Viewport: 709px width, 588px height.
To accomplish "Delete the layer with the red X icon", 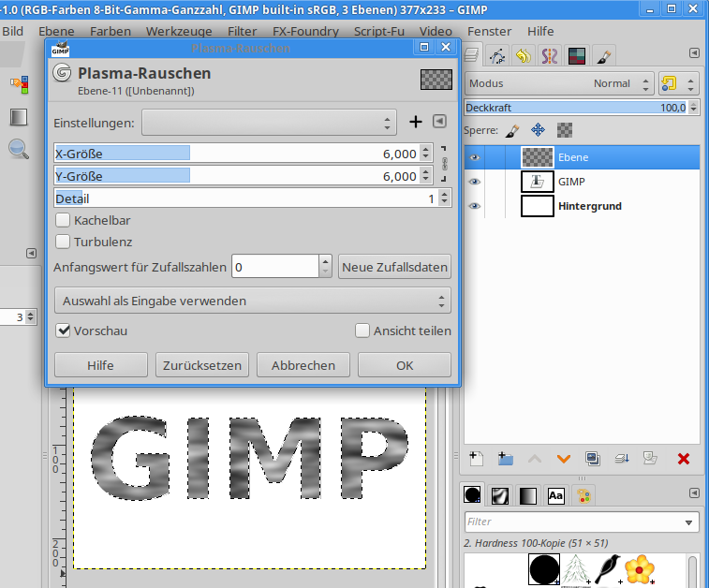I will click(684, 459).
